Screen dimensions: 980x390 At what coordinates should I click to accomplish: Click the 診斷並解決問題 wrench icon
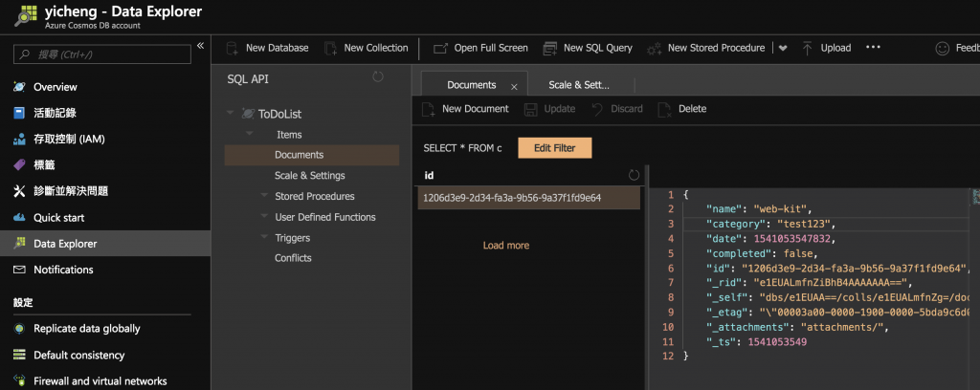[x=20, y=191]
